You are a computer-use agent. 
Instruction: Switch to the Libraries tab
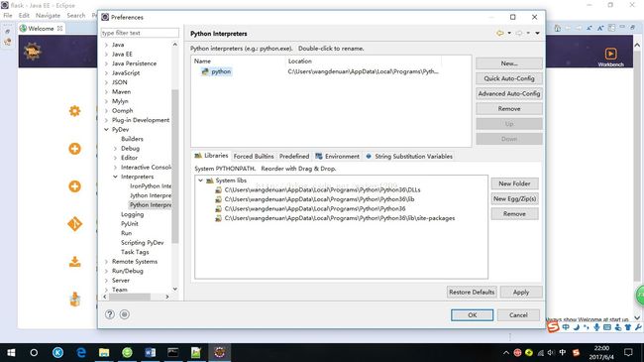tap(211, 156)
